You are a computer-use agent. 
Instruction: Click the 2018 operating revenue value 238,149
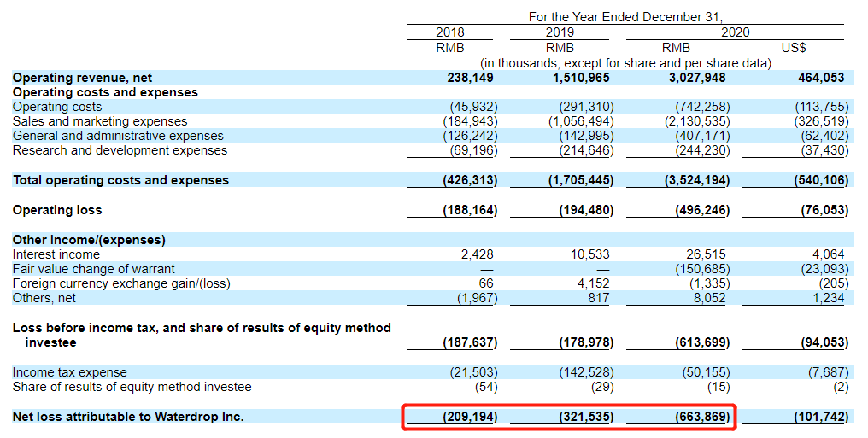click(470, 78)
